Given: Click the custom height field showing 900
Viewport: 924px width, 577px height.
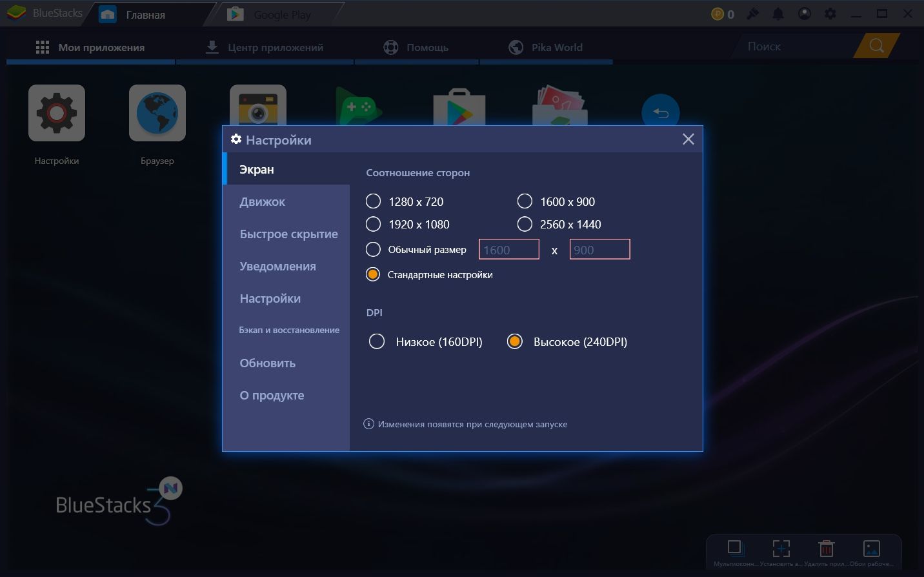Looking at the screenshot, I should 599,249.
